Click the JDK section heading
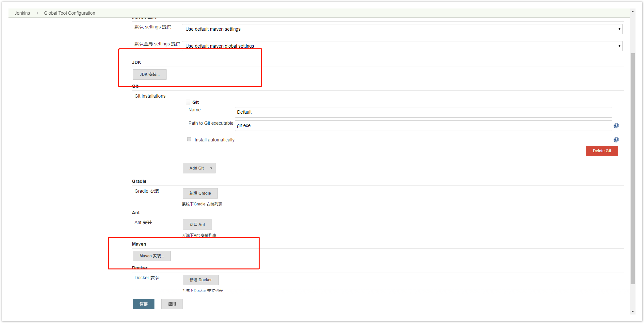Screen dimensions: 644x323 tap(137, 62)
